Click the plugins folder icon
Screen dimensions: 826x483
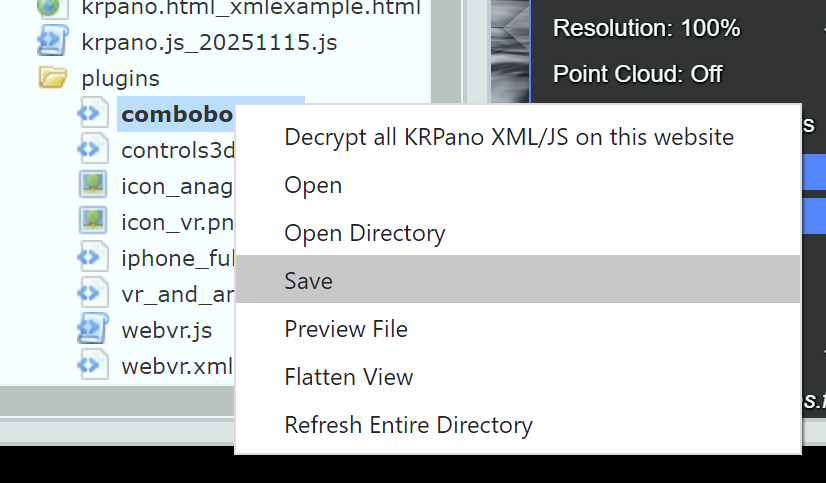pos(51,78)
